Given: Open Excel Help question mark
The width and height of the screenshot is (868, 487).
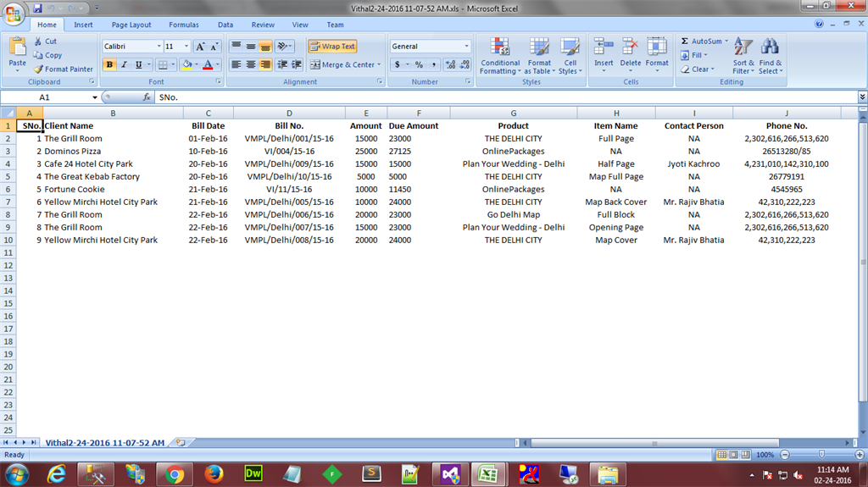Looking at the screenshot, I should coord(819,24).
